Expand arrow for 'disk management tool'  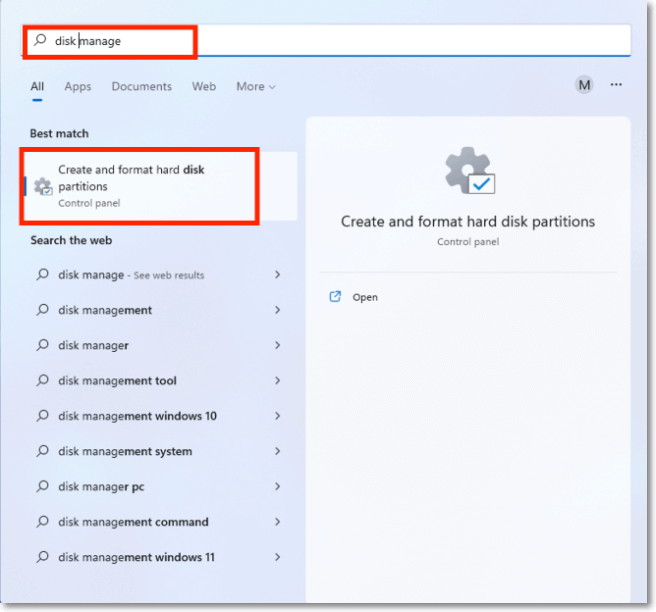pyautogui.click(x=277, y=380)
